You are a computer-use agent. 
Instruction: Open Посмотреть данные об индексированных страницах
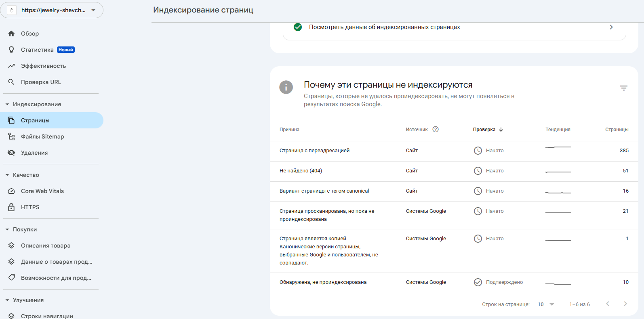point(455,27)
